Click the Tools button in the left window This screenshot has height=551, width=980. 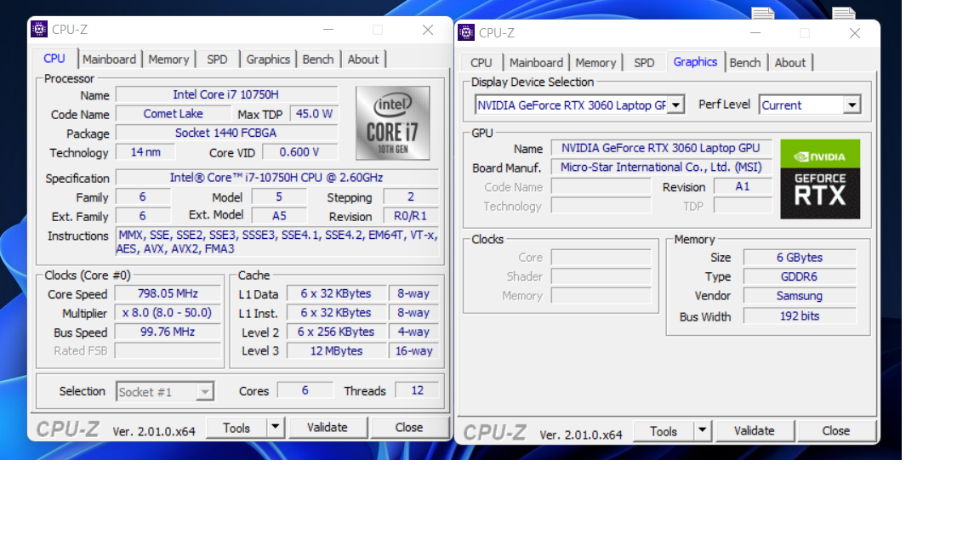coord(236,428)
